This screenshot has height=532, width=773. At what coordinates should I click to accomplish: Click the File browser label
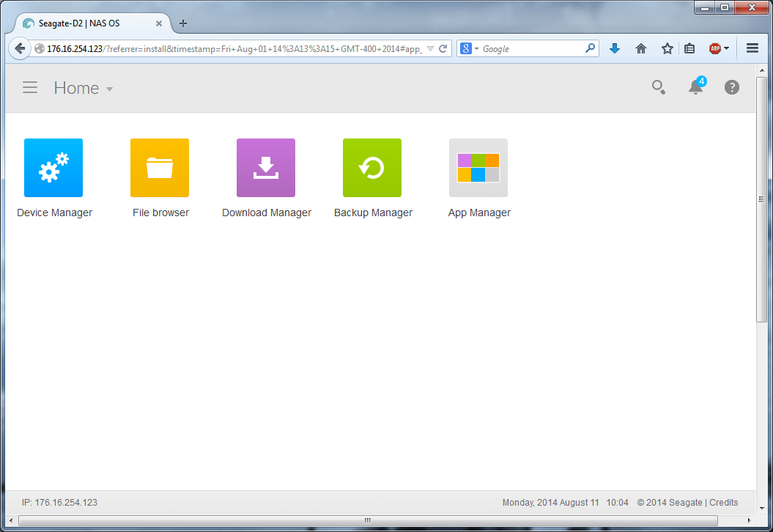pos(160,213)
